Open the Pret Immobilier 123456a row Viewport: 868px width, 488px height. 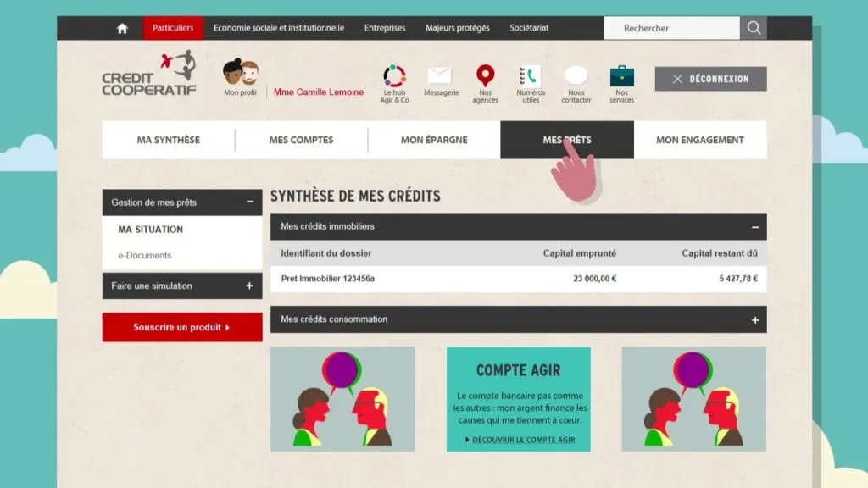519,279
